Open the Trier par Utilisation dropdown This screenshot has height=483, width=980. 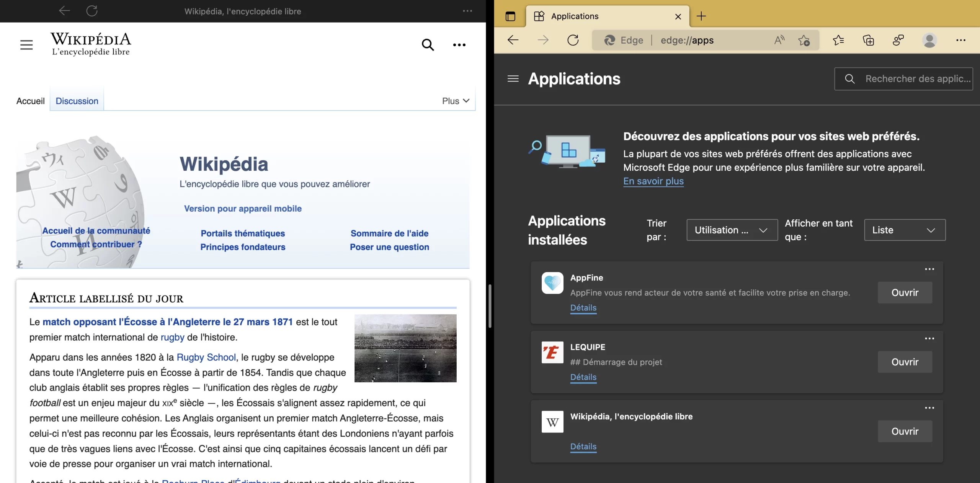pyautogui.click(x=732, y=230)
